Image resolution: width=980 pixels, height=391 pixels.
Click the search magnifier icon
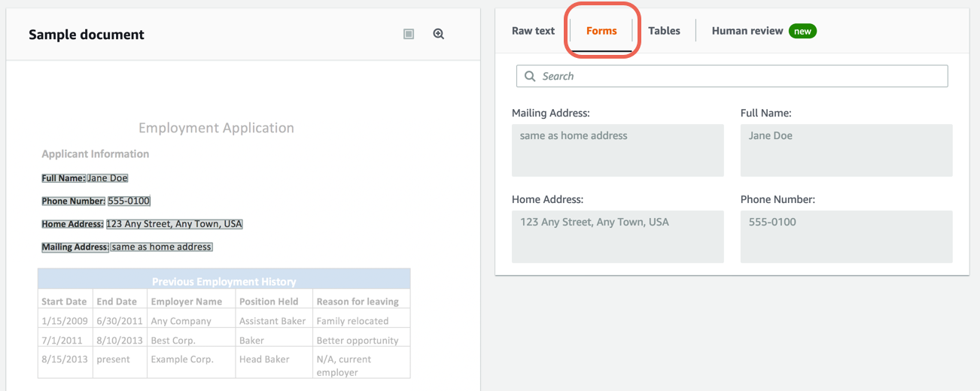pyautogui.click(x=530, y=76)
